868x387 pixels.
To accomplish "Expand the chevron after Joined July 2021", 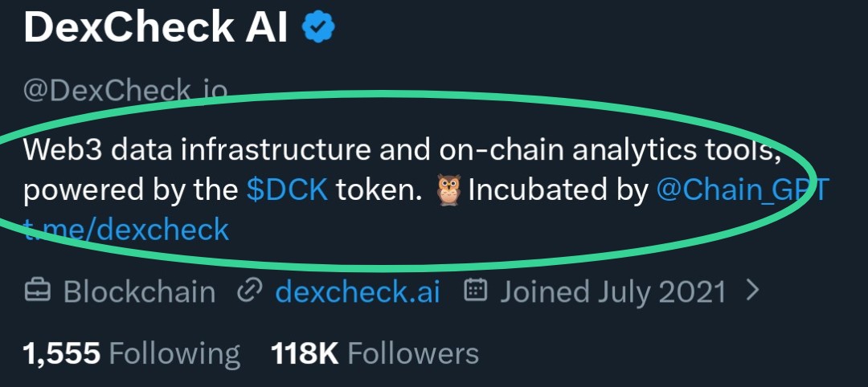I will [752, 291].
